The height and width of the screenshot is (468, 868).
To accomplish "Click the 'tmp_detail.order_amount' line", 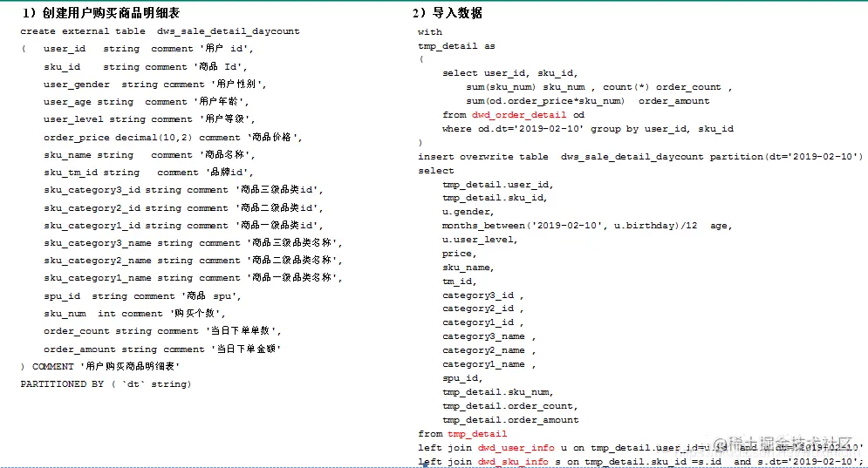I will [510, 420].
